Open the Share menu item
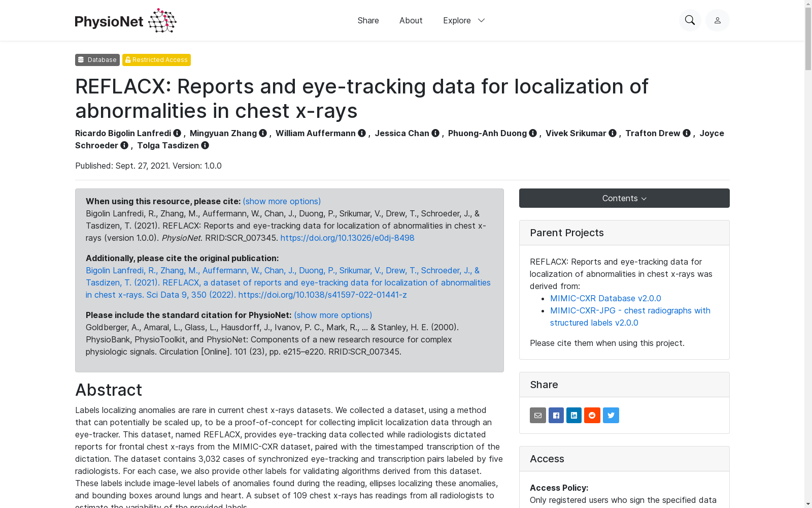The width and height of the screenshot is (812, 508). [x=368, y=20]
